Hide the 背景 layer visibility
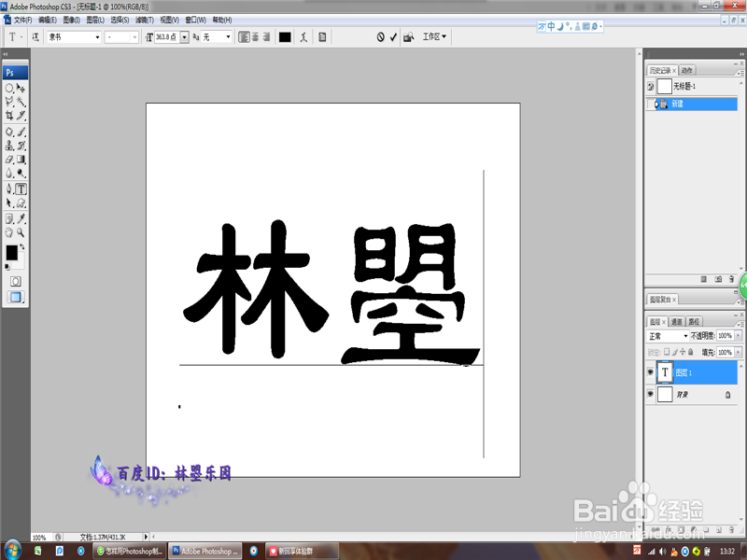This screenshot has width=747, height=560. coord(650,394)
